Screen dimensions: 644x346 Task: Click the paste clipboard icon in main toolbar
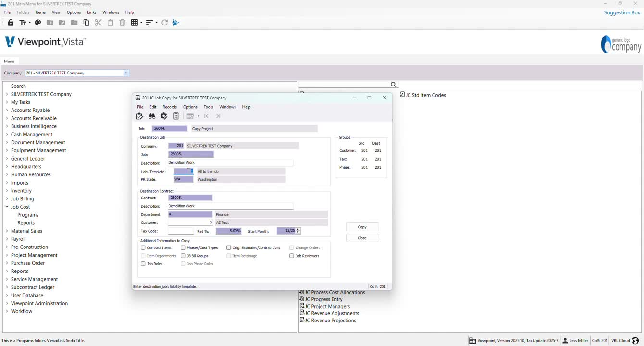(x=110, y=23)
